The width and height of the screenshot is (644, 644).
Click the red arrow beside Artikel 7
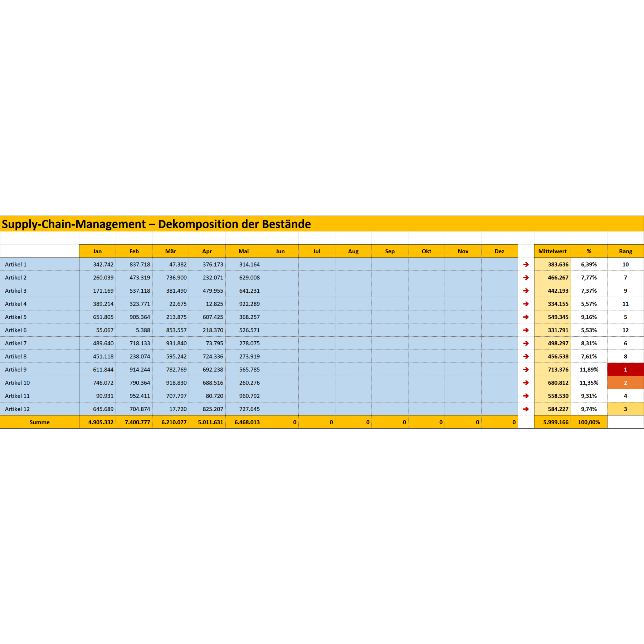point(526,343)
